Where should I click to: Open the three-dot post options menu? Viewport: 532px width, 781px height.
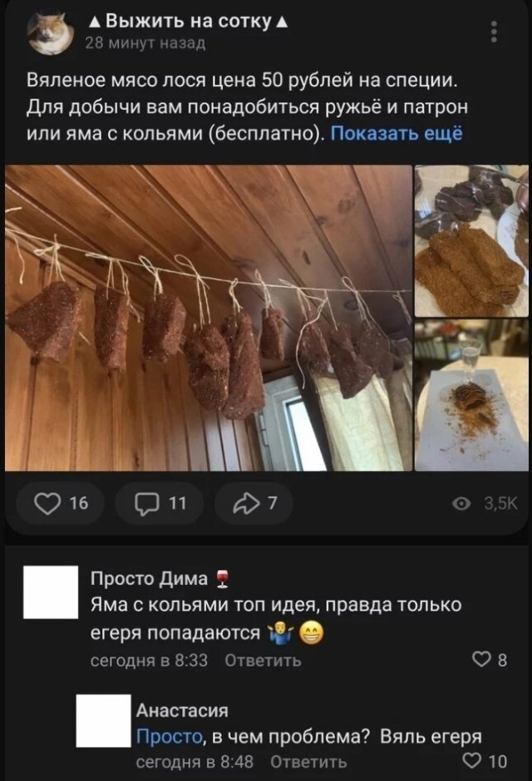494,32
